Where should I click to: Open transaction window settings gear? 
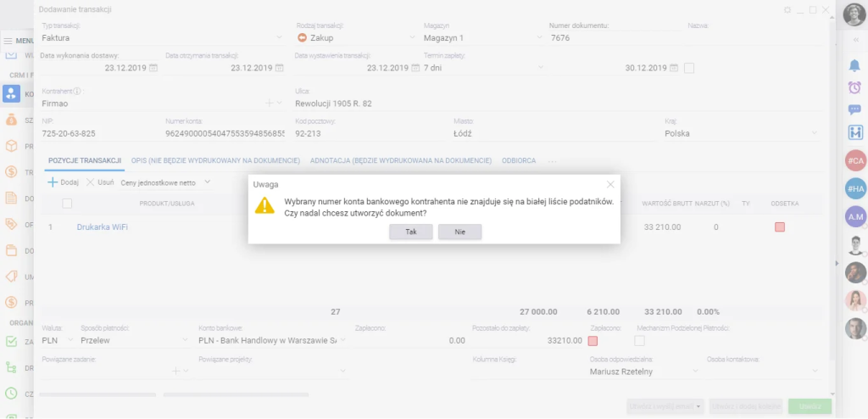pyautogui.click(x=787, y=9)
